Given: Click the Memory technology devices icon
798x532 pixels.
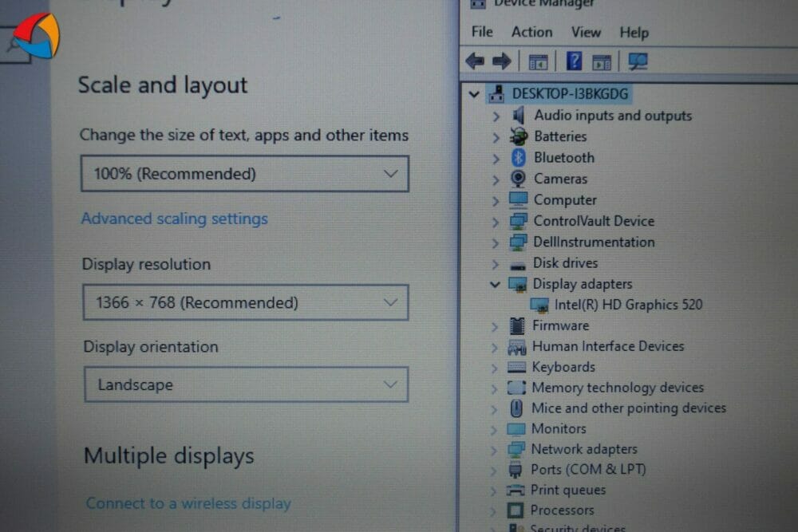Looking at the screenshot, I should pos(516,388).
